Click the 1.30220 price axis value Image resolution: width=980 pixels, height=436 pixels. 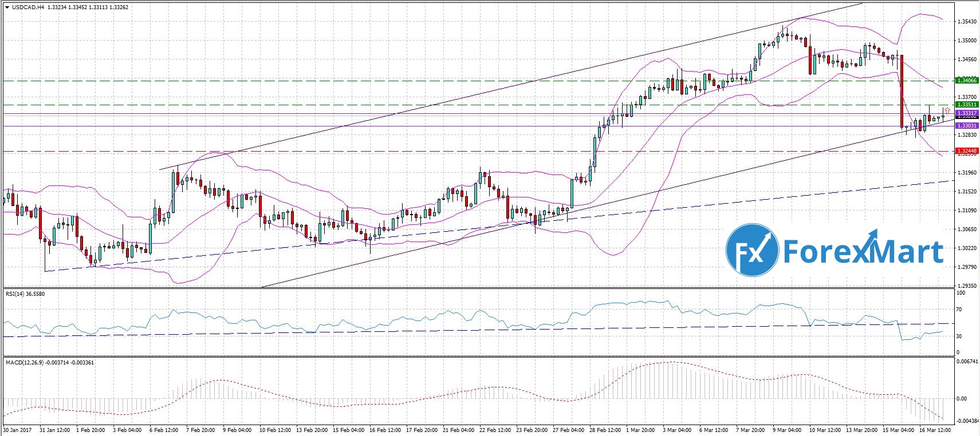pos(967,248)
